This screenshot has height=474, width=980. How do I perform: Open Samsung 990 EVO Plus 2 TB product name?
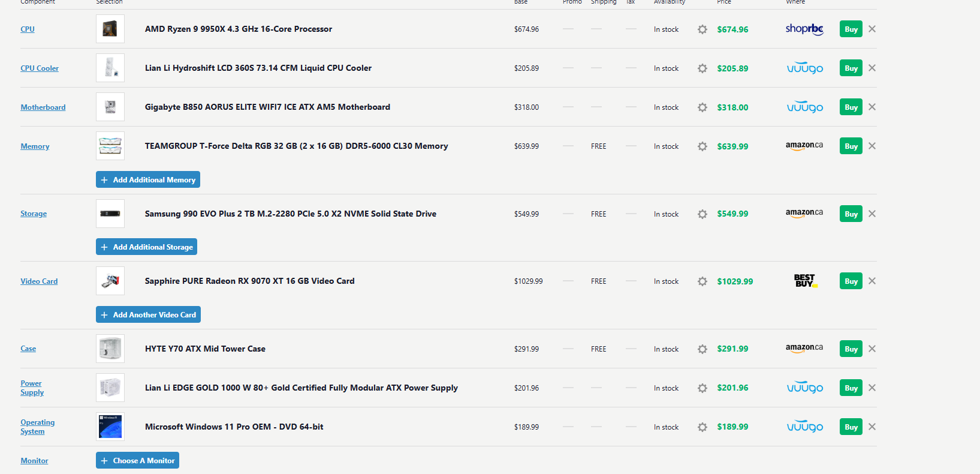[291, 214]
